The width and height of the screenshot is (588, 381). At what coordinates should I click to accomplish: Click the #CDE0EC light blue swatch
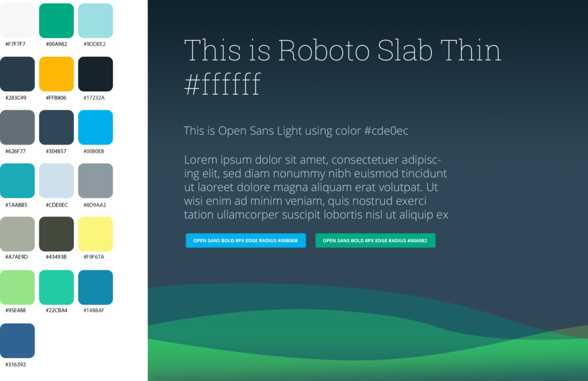[x=56, y=181]
